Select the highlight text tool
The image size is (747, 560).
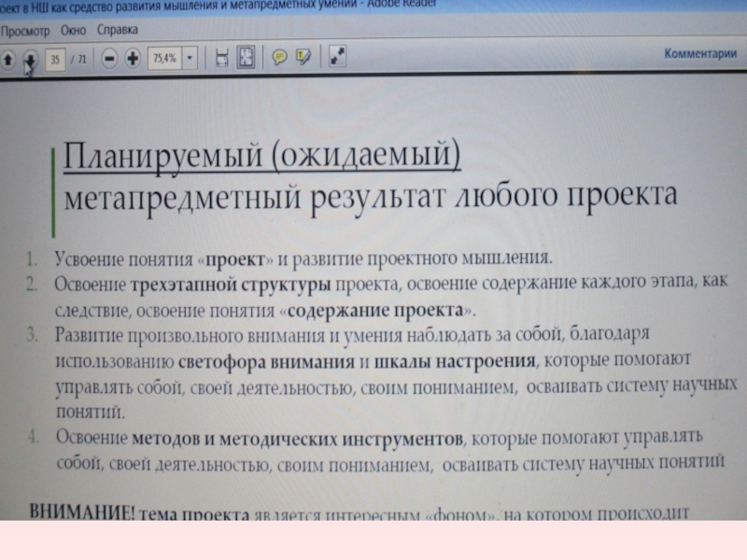303,57
